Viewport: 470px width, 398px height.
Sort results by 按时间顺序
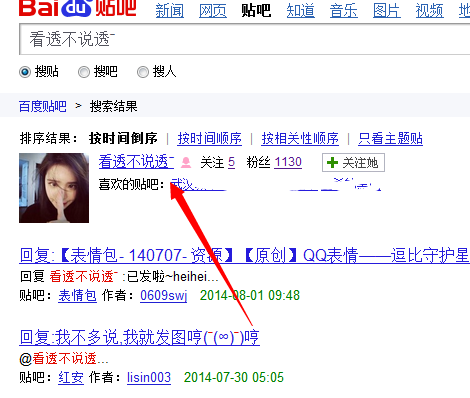click(x=209, y=138)
